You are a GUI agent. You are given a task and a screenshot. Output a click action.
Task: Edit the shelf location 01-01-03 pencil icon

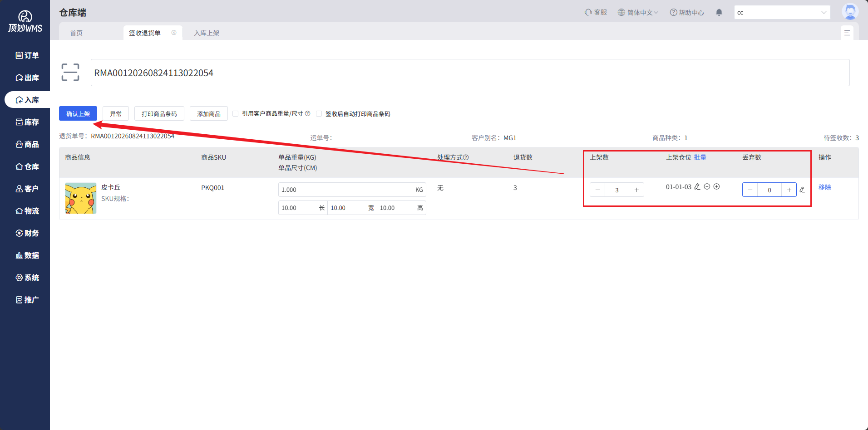[697, 186]
